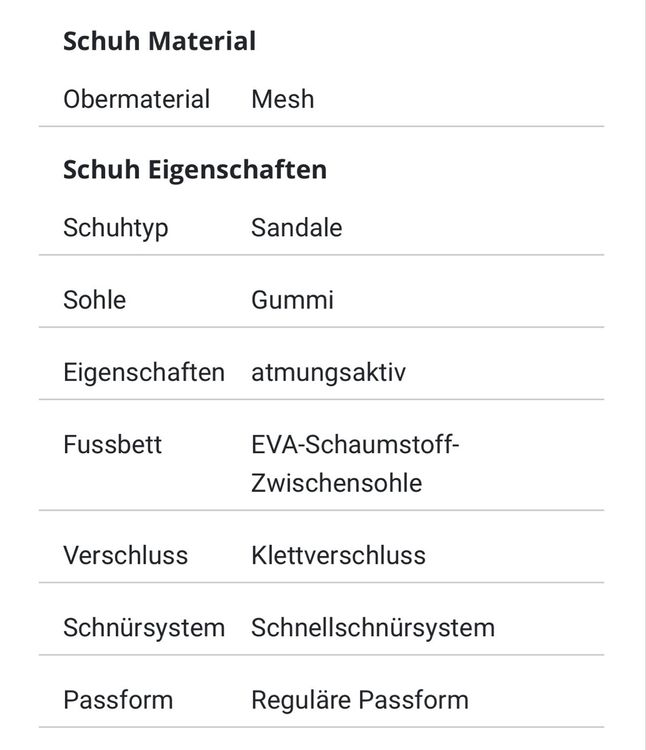The image size is (646, 750).
Task: Click the Schnellschnürsystem value
Action: (373, 628)
